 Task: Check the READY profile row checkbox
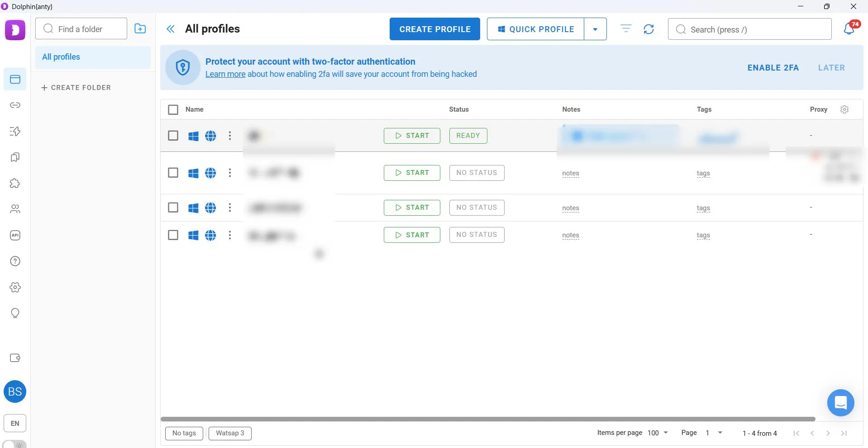(x=173, y=136)
